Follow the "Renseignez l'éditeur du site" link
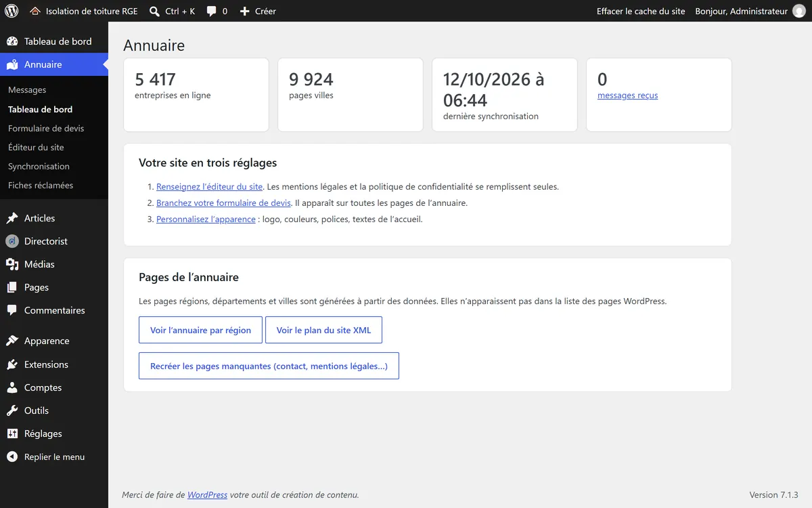The image size is (812, 508). click(209, 186)
